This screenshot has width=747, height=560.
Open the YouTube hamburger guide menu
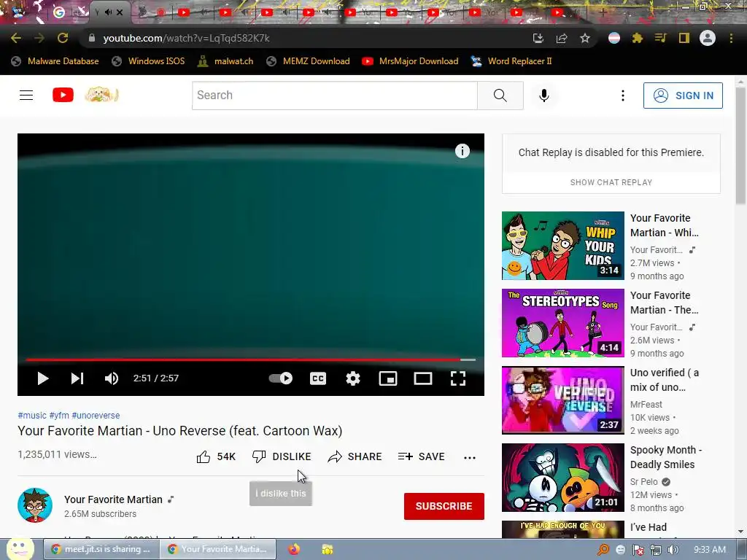click(x=26, y=96)
